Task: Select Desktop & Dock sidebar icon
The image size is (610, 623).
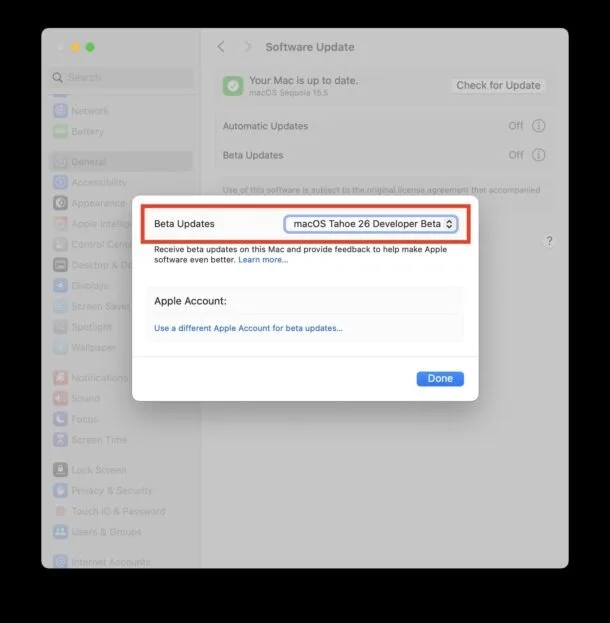Action: click(x=60, y=265)
